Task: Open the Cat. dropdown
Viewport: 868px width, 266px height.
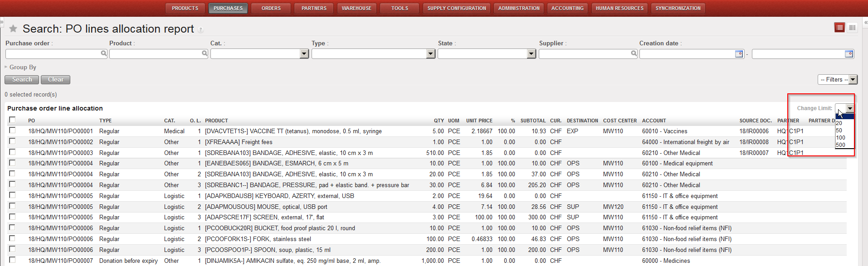Action: pos(304,54)
